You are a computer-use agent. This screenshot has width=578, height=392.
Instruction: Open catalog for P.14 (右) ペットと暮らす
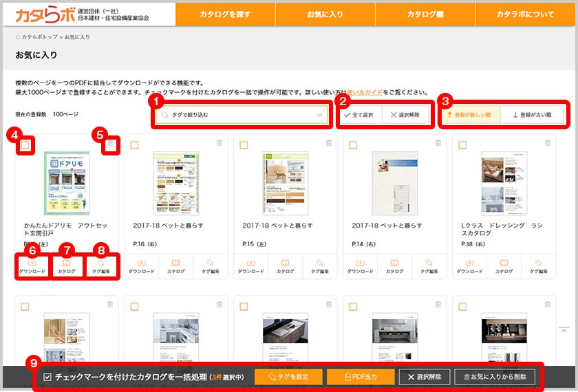click(394, 266)
